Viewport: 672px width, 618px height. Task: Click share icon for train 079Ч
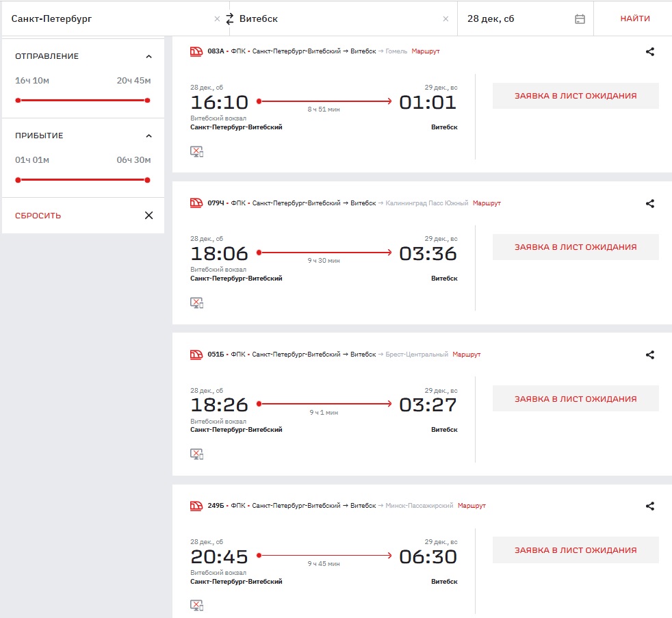tap(650, 203)
